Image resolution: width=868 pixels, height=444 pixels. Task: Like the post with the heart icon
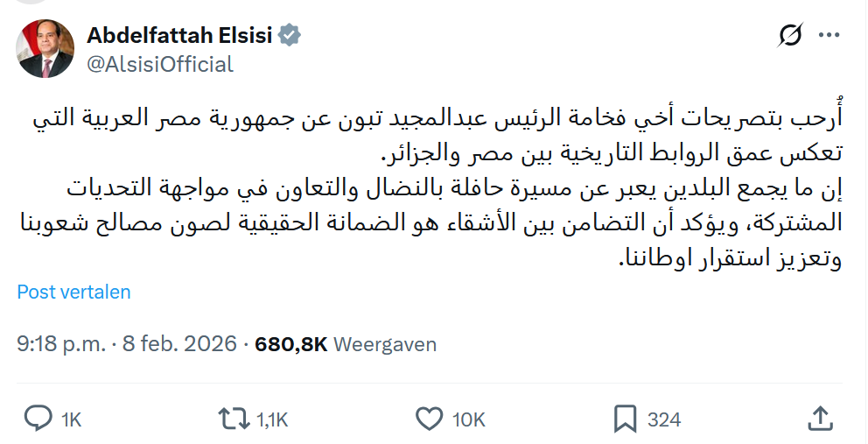coord(430,419)
